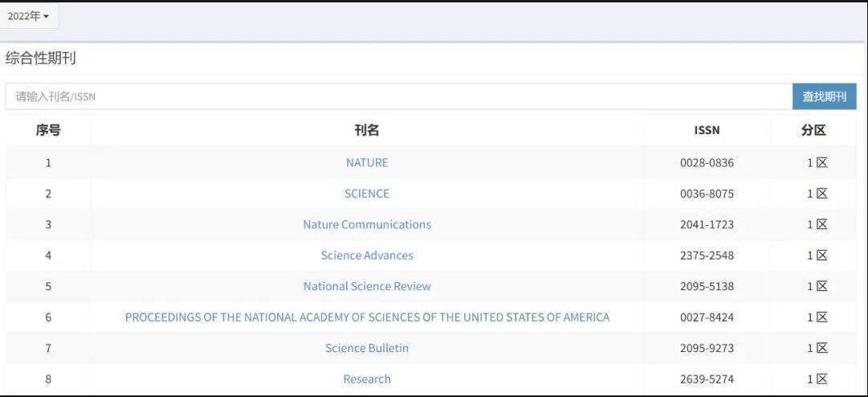This screenshot has width=868, height=397.
Task: Click the ISSN column header
Action: pyautogui.click(x=707, y=130)
